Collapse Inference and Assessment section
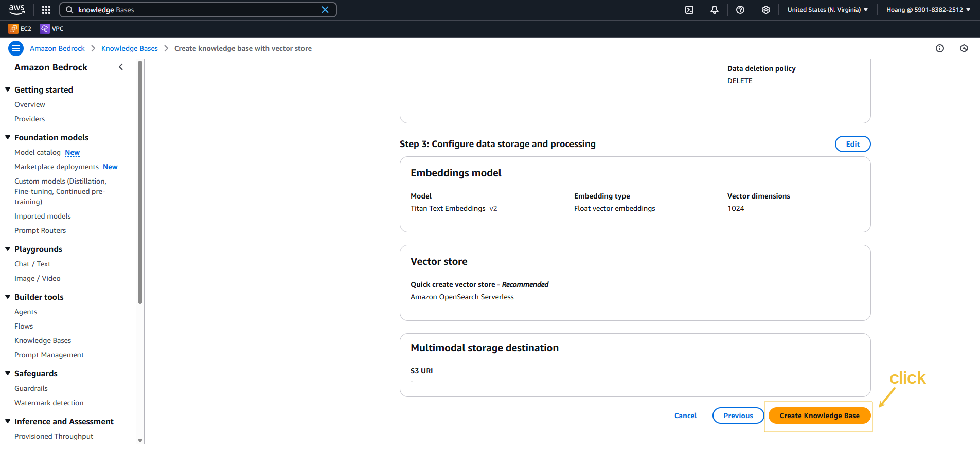The height and width of the screenshot is (451, 980). pos(8,421)
